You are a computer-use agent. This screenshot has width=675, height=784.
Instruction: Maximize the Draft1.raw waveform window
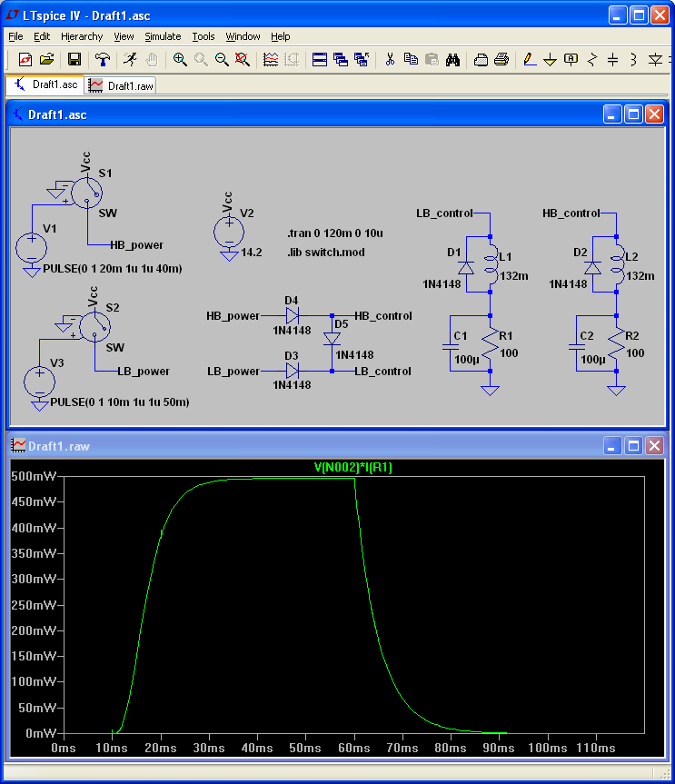point(633,445)
